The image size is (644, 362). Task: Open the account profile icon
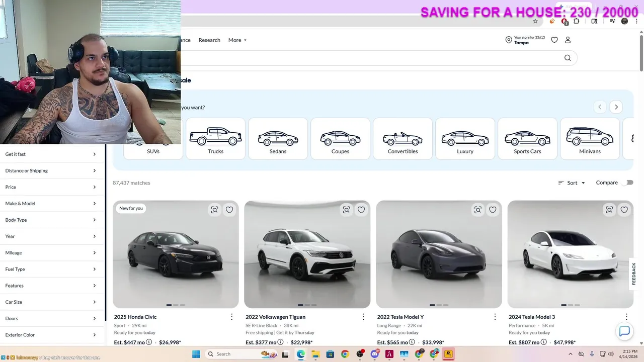(568, 40)
